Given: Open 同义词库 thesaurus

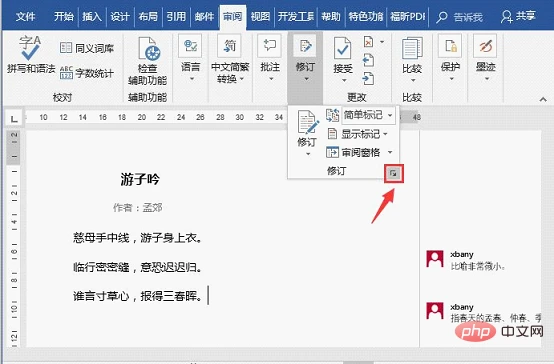Looking at the screenshot, I should [87, 48].
